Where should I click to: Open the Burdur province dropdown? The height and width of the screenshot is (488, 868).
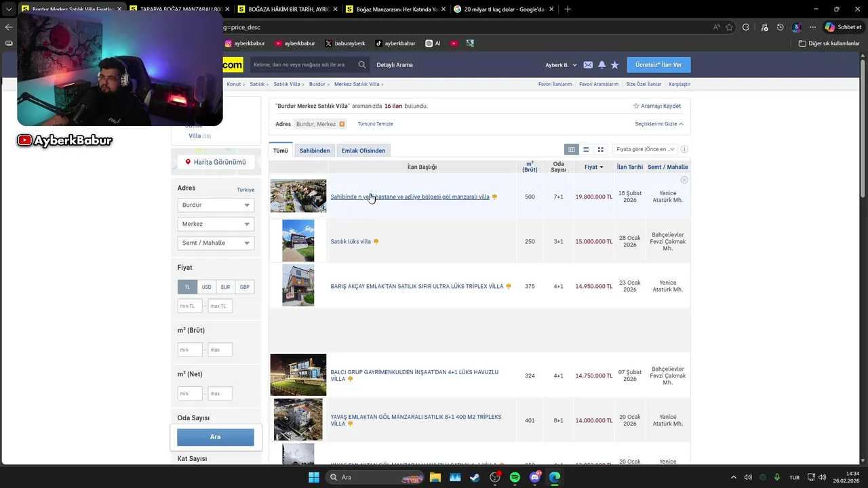click(x=216, y=205)
